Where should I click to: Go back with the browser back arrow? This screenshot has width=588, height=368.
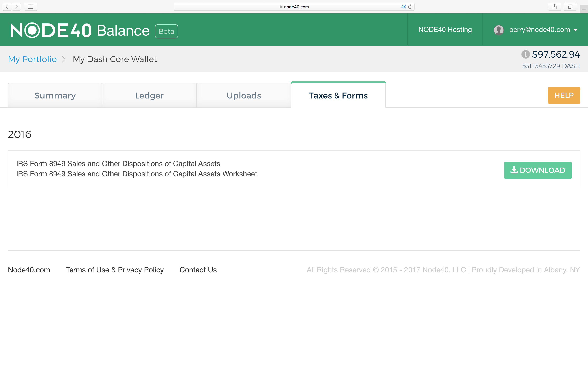[x=7, y=7]
